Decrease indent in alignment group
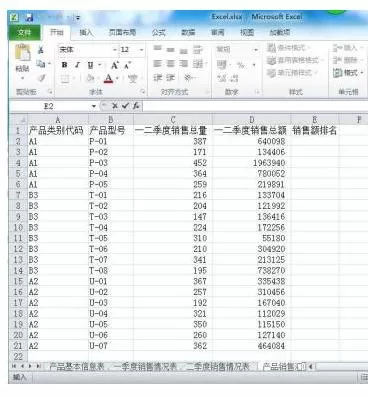 click(x=157, y=78)
